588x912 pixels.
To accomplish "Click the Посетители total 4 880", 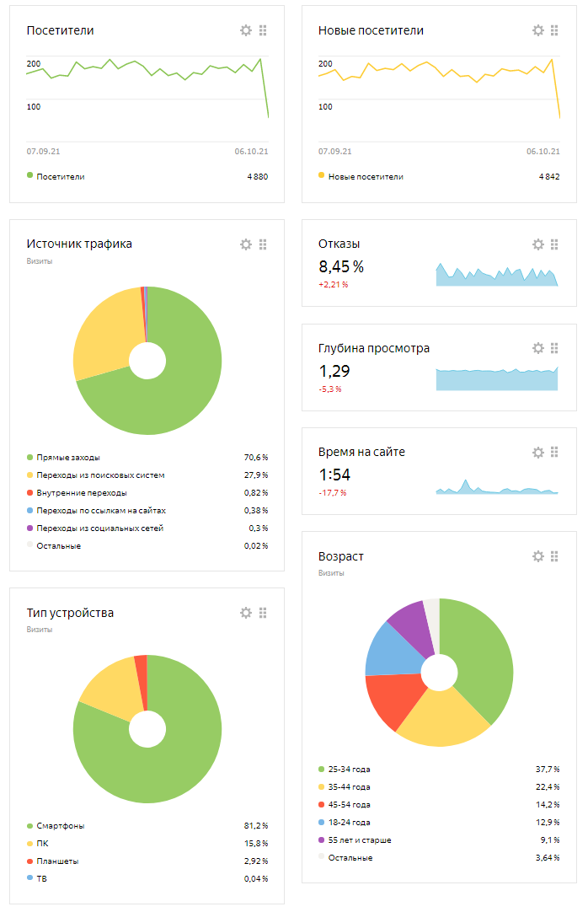I will pos(258,176).
